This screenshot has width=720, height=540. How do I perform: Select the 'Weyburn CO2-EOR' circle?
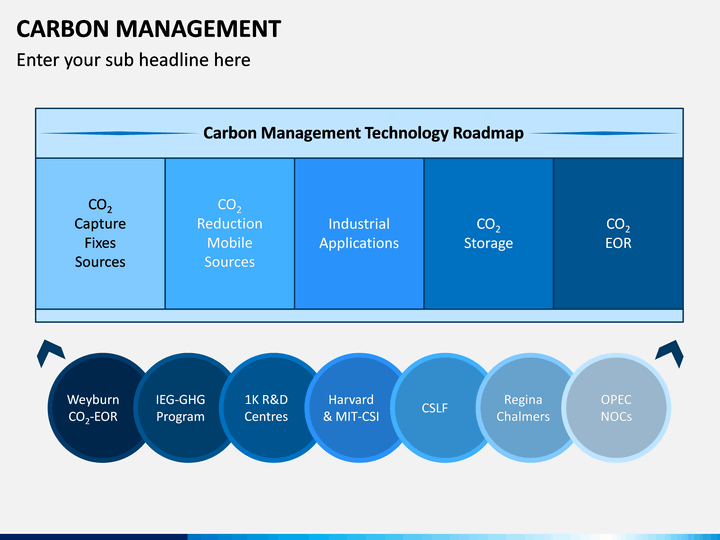tap(94, 408)
